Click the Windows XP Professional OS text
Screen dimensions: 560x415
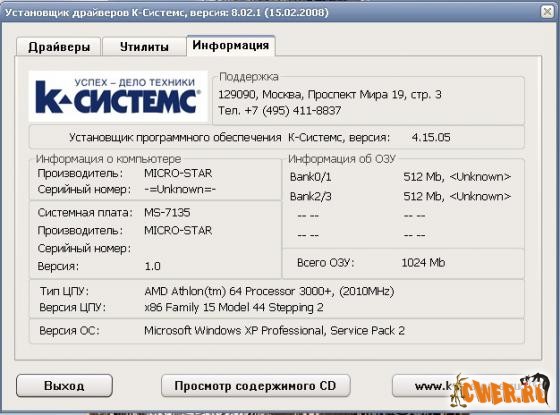[274, 331]
